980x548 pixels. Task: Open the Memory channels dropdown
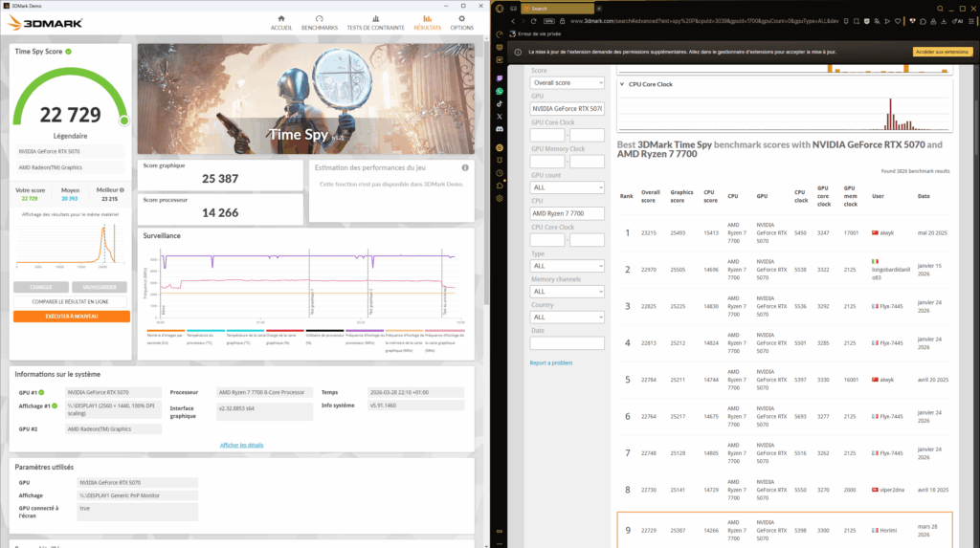point(567,292)
